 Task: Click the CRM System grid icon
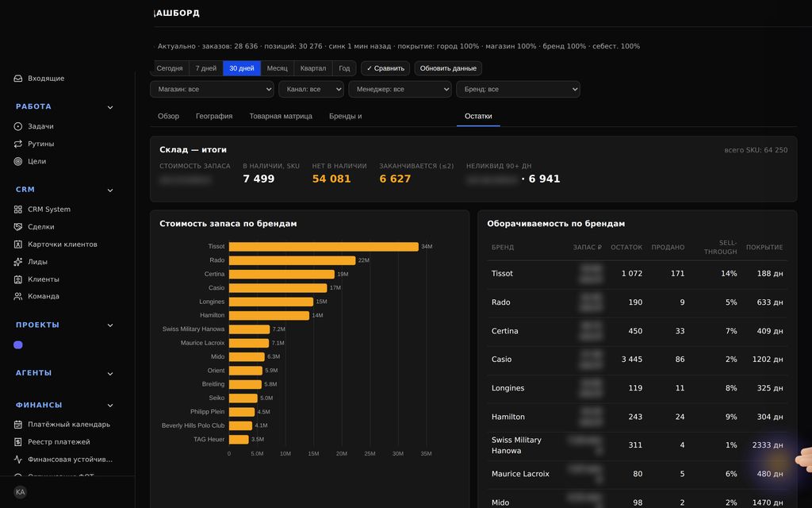[18, 210]
